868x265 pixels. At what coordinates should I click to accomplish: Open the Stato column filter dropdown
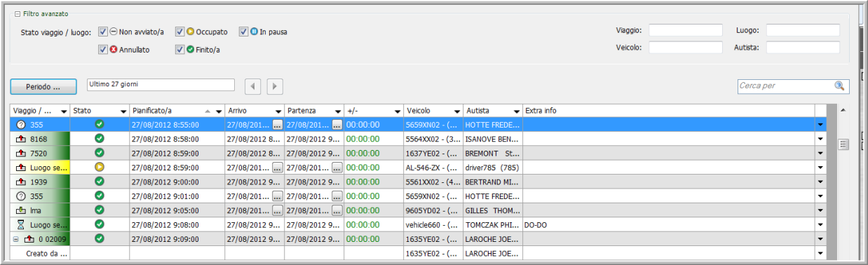point(123,111)
